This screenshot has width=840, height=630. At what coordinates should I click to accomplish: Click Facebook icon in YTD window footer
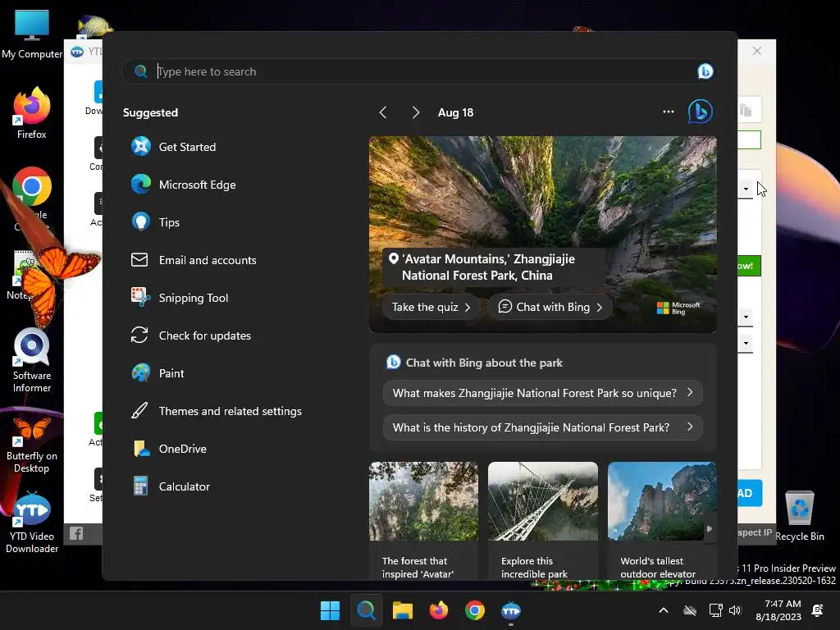(x=76, y=533)
